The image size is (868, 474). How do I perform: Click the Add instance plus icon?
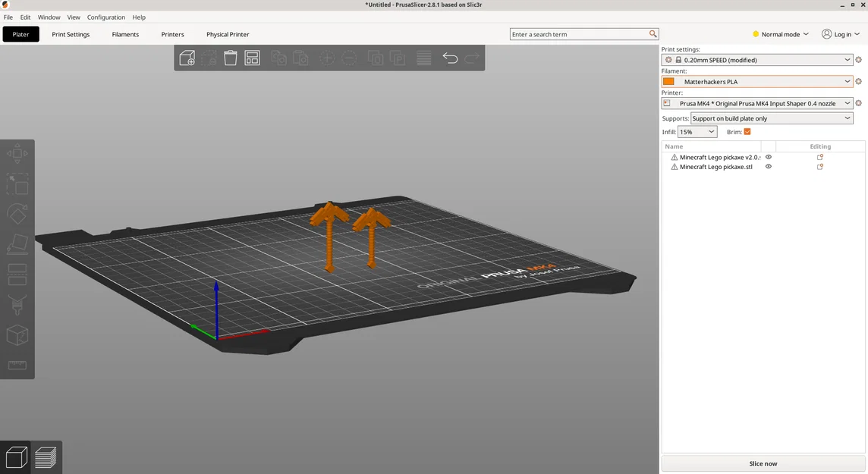point(327,58)
